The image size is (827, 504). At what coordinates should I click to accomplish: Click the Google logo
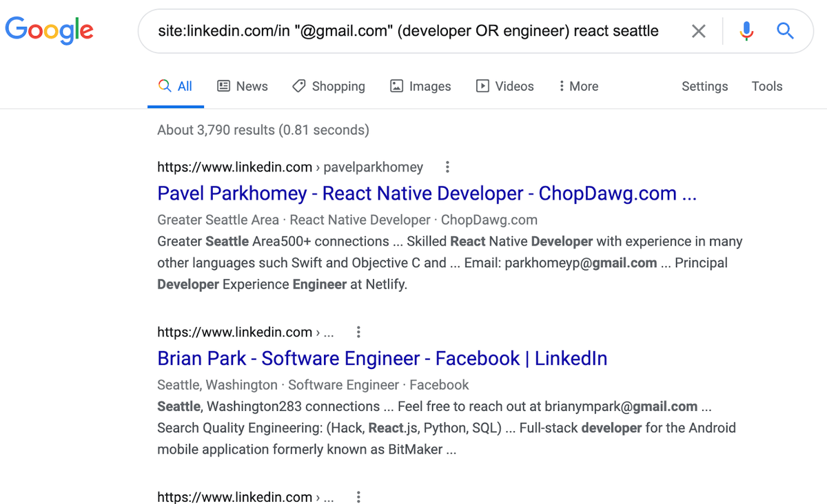49,30
